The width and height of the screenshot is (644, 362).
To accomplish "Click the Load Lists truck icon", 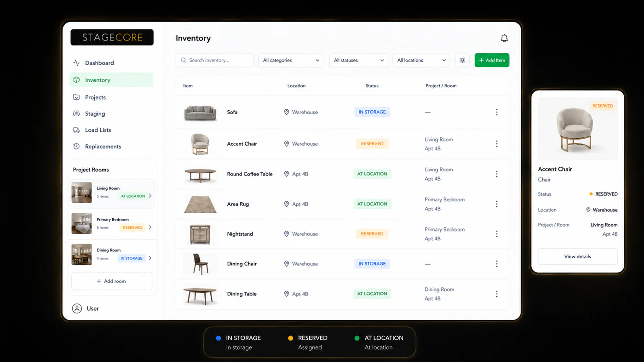I will pos(76,130).
